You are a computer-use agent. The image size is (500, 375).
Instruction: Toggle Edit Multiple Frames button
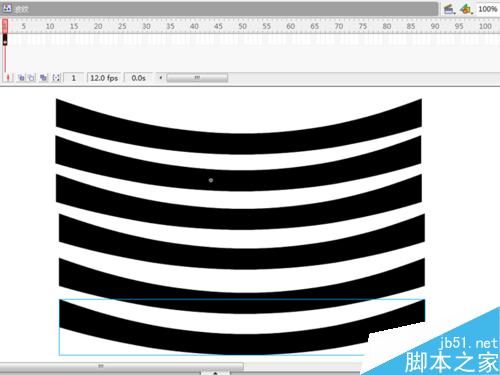point(43,78)
